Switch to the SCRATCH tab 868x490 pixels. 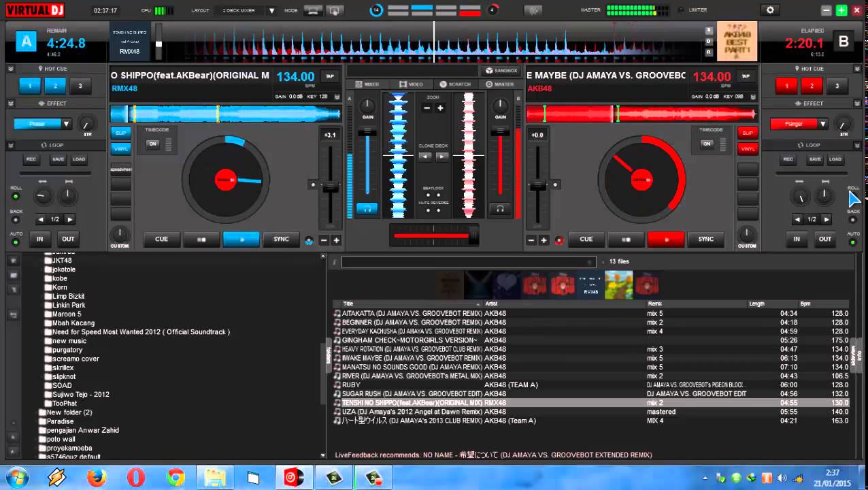[x=455, y=84]
